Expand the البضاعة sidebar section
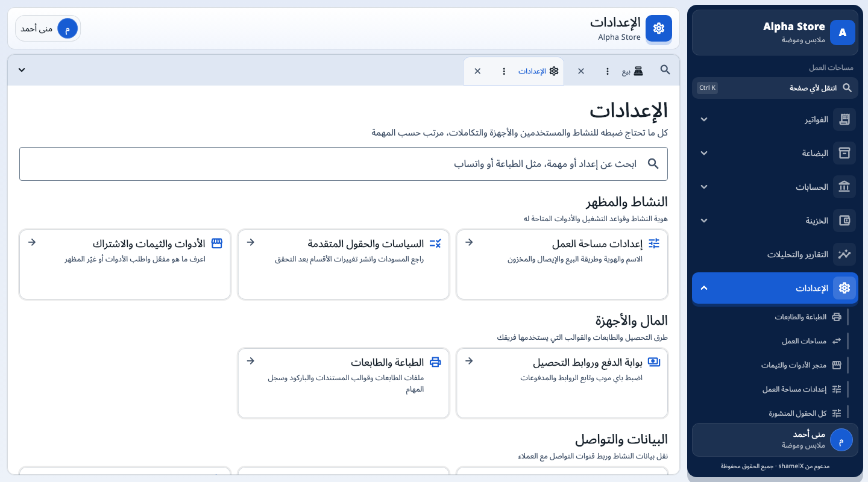Viewport: 868px width, 482px height. click(x=704, y=153)
